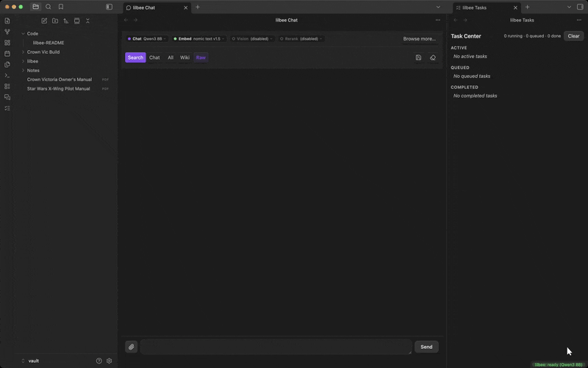This screenshot has width=588, height=368.
Task: Open the Embed nomic text v1.5 dropdown
Action: tap(198, 39)
